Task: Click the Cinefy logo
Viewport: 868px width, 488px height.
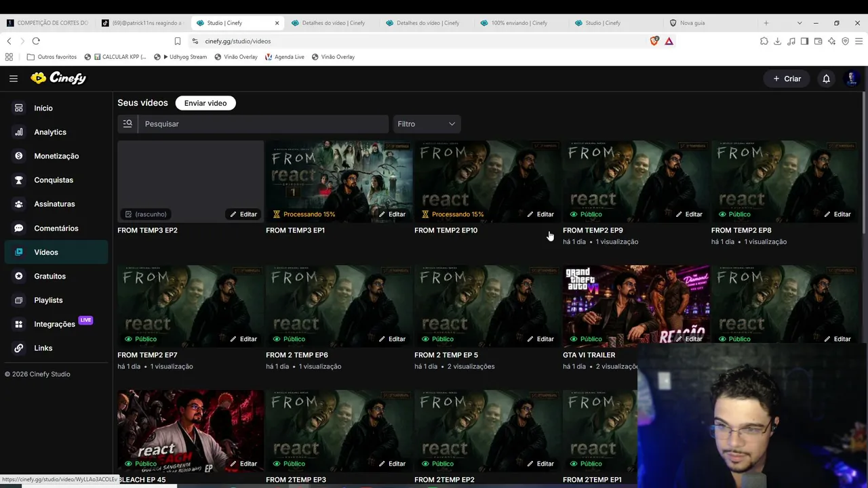Action: coord(58,78)
